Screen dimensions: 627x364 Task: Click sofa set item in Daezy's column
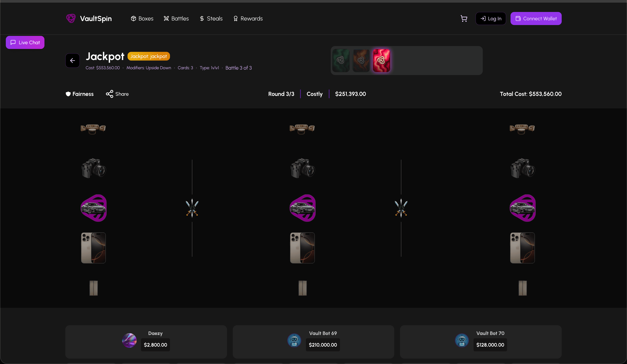click(x=93, y=129)
